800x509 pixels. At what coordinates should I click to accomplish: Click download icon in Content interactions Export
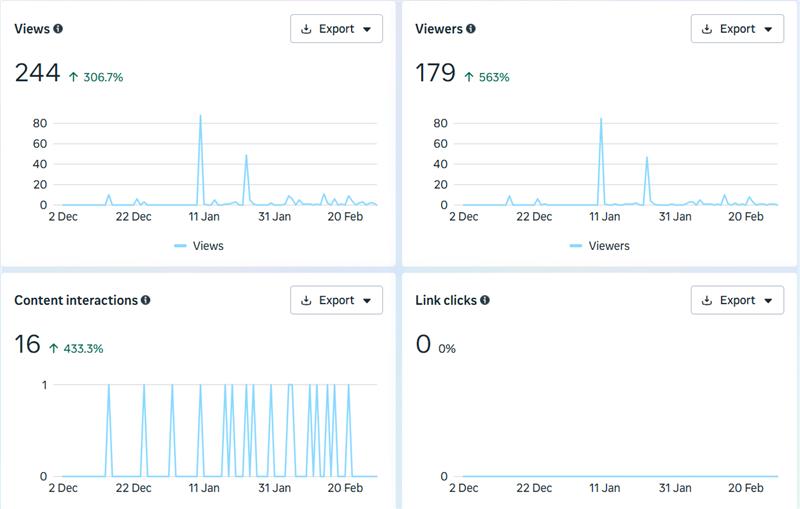click(306, 300)
